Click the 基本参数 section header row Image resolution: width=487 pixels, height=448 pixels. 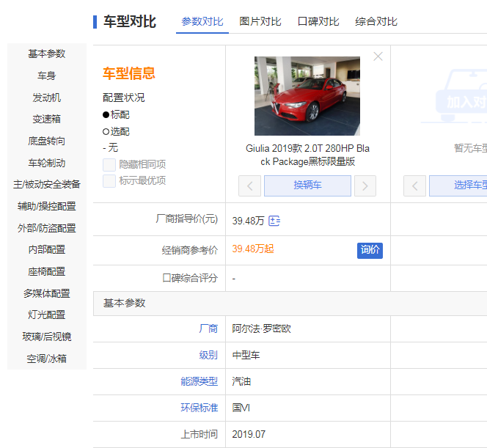(x=290, y=304)
